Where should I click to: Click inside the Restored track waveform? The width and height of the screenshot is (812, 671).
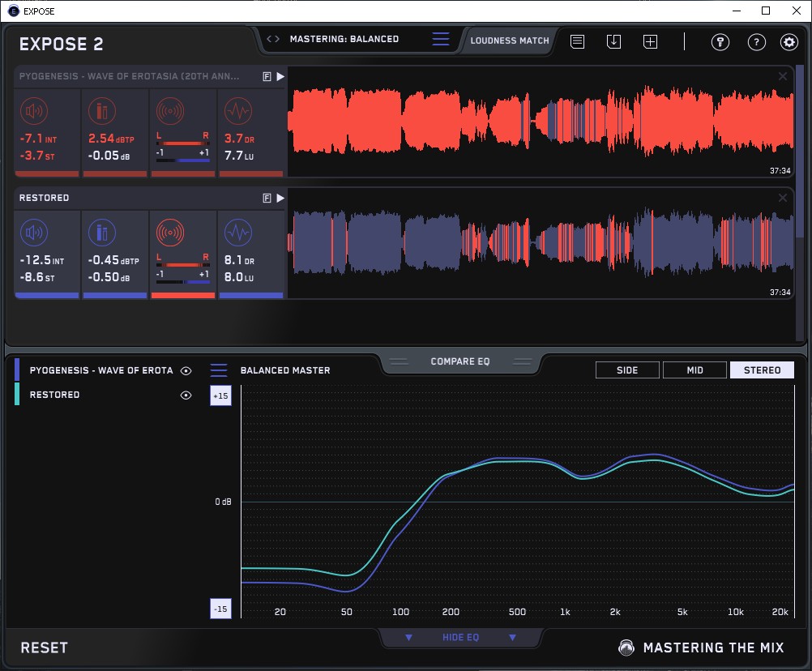541,243
